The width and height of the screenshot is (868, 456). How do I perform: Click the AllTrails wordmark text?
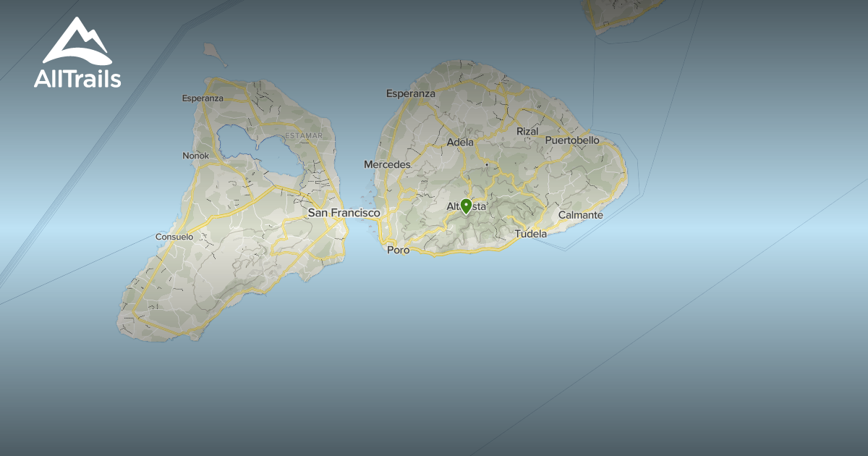[x=77, y=79]
